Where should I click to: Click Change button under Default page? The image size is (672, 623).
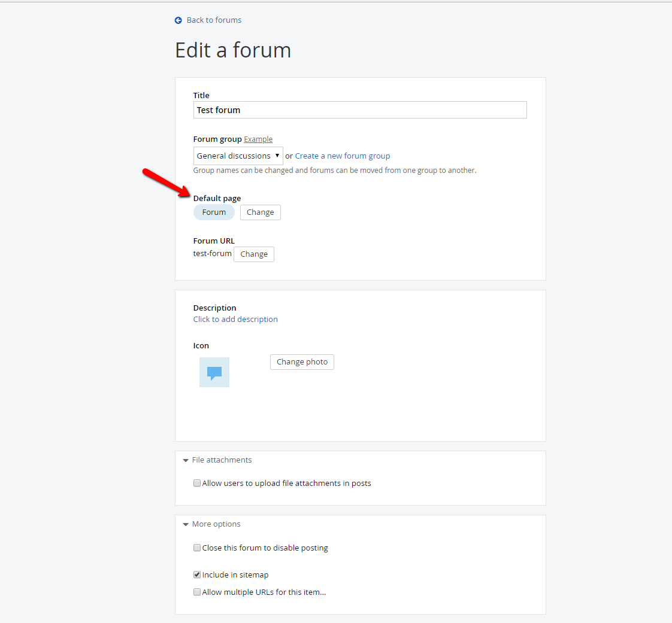pos(260,212)
